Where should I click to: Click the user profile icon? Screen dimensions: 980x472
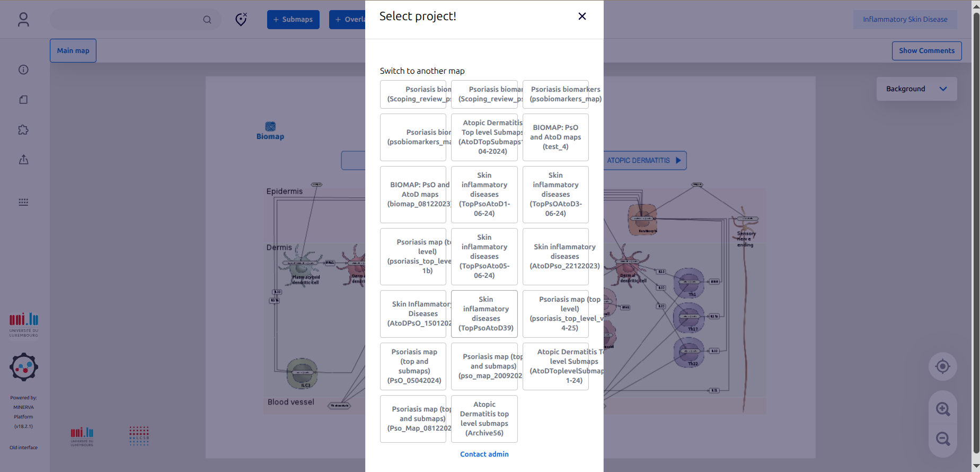click(23, 20)
